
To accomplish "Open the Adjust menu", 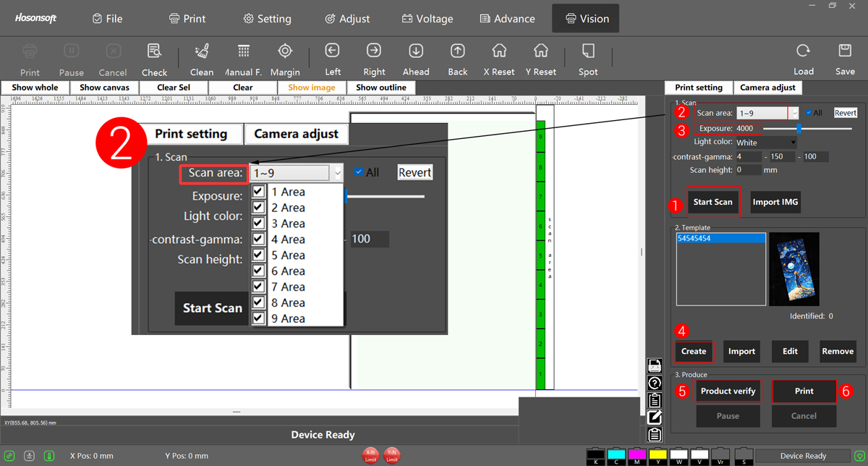I will (x=347, y=19).
